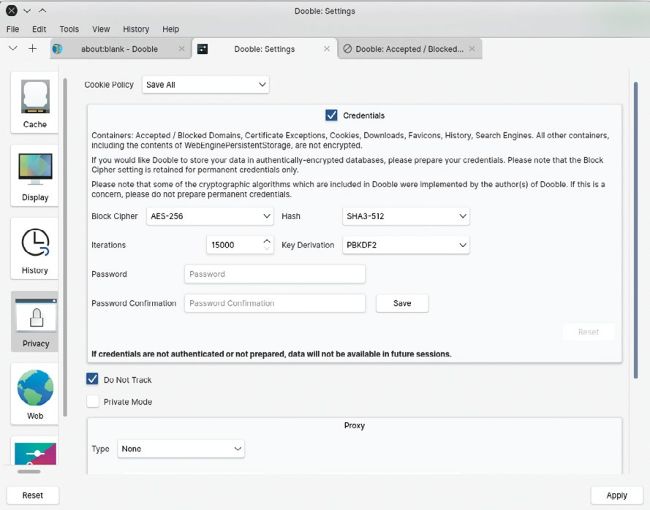This screenshot has width=650, height=510.
Task: Click the Password input field
Action: [x=274, y=274]
